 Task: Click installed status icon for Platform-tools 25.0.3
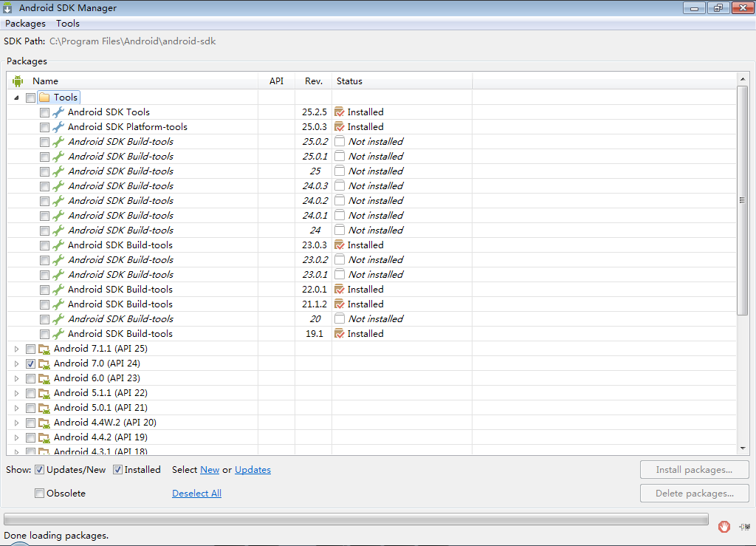point(340,127)
